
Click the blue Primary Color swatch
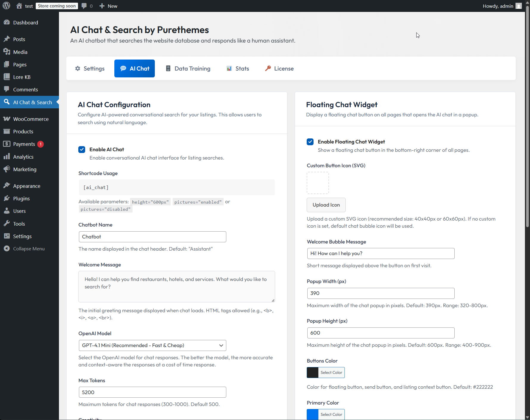click(313, 414)
